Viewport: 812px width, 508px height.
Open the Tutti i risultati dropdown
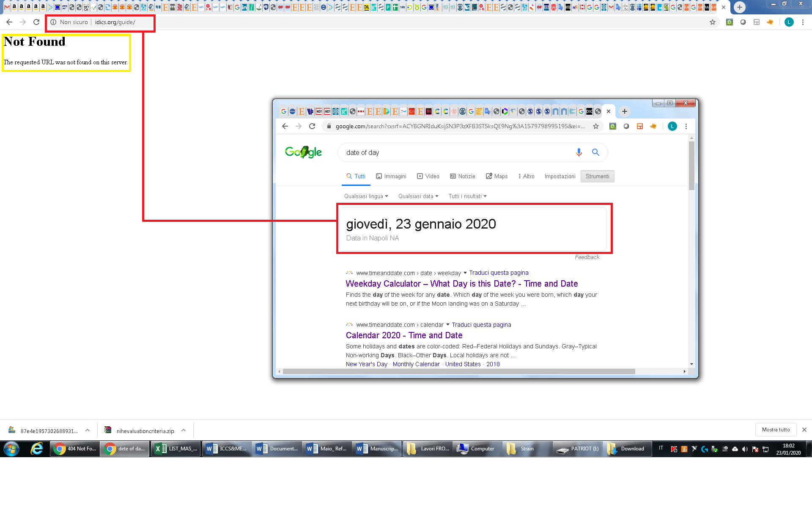pos(467,196)
